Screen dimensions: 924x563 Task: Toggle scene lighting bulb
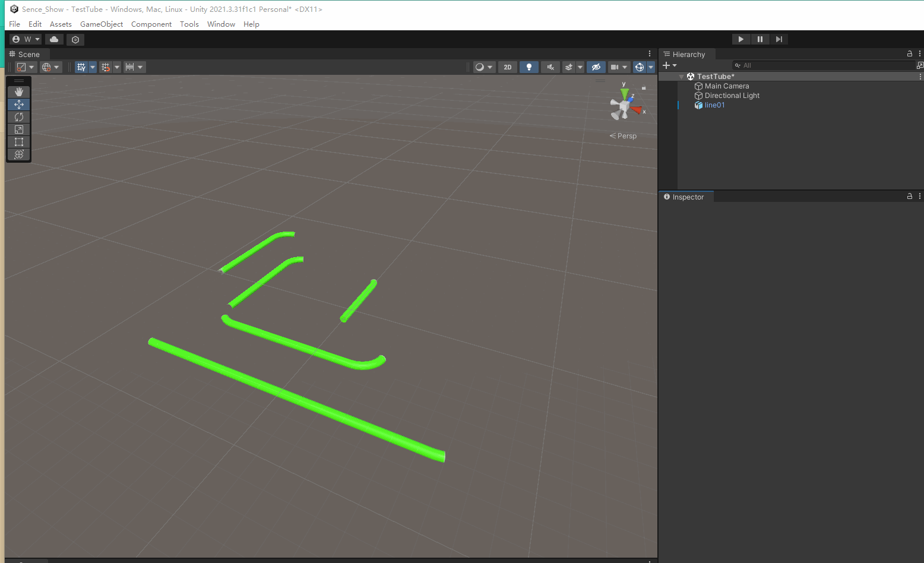(x=529, y=67)
